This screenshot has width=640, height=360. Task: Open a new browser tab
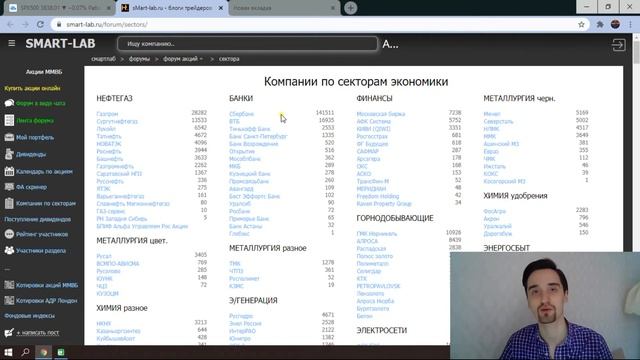350,8
